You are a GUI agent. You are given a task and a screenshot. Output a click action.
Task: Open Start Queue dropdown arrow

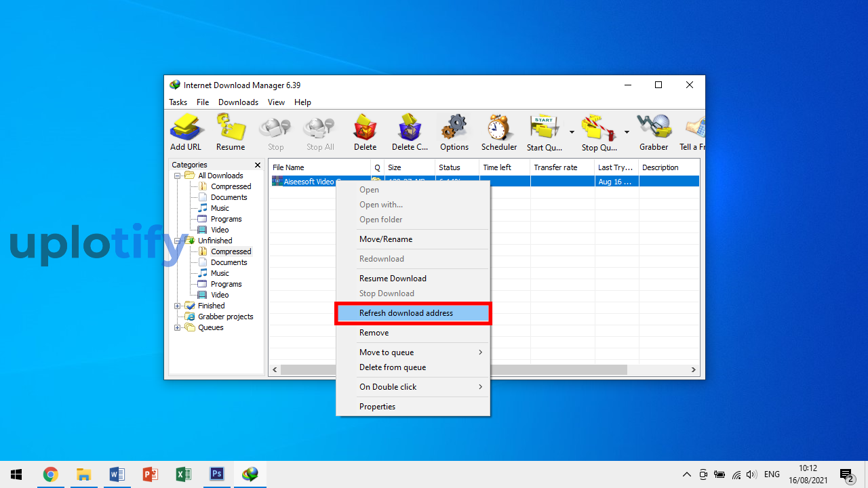pyautogui.click(x=572, y=132)
